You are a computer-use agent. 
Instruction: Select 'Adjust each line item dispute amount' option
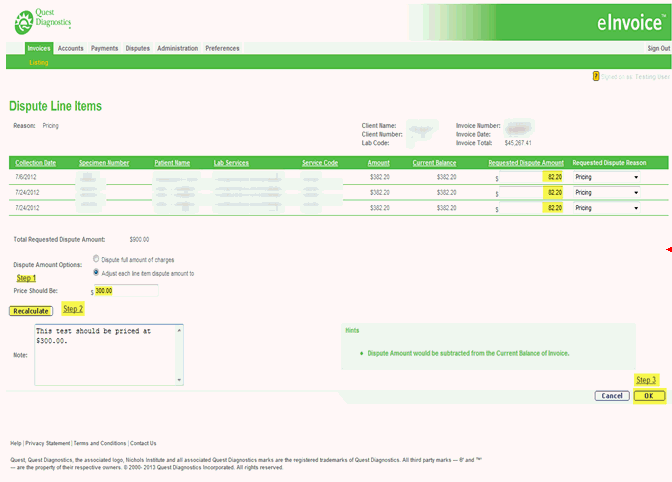(96, 272)
